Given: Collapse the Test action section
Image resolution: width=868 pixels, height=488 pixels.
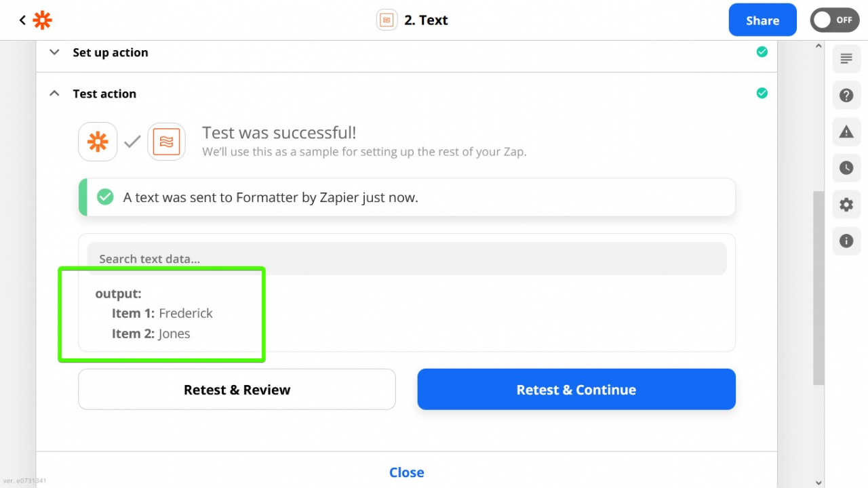Looking at the screenshot, I should [55, 94].
